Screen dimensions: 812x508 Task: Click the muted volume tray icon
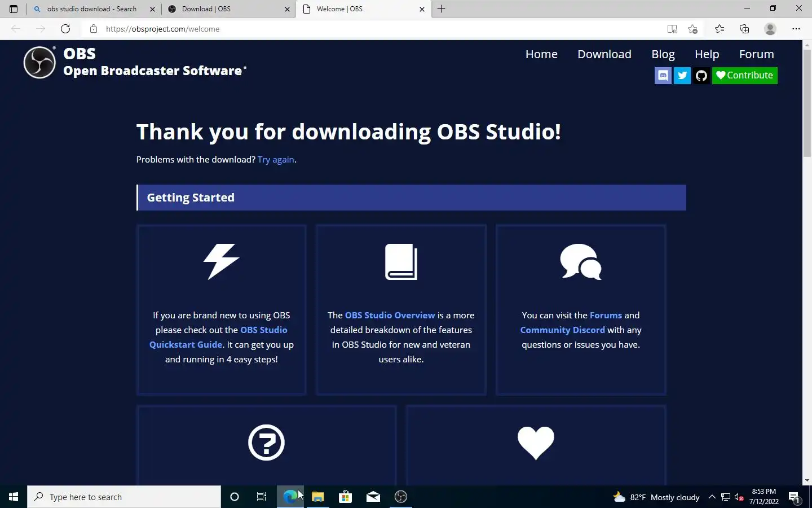pos(739,497)
